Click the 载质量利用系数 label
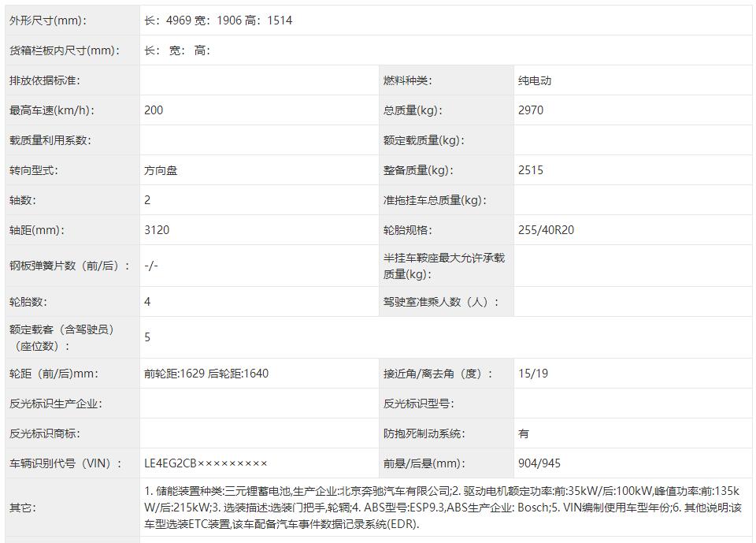This screenshot has height=543, width=756. coord(50,140)
